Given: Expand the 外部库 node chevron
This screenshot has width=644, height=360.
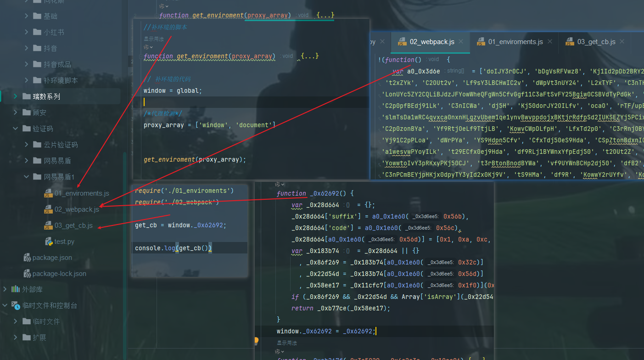Looking at the screenshot, I should [x=5, y=289].
